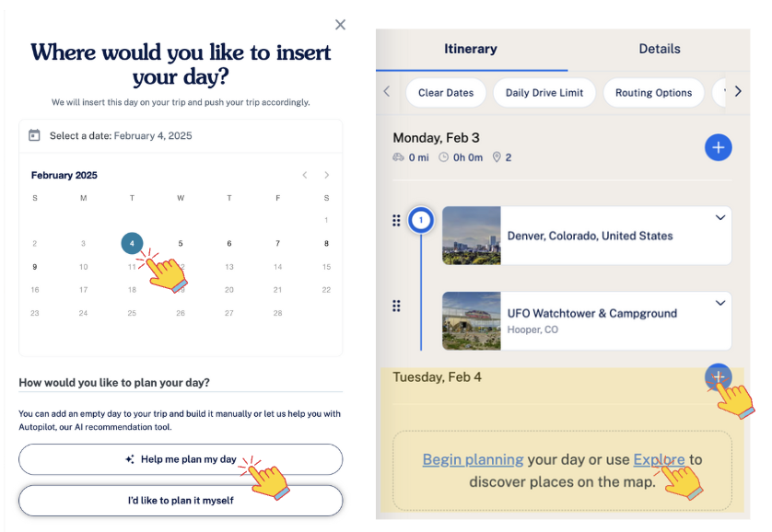The height and width of the screenshot is (532, 772).
Task: Close the insert day dialog
Action: click(x=340, y=25)
